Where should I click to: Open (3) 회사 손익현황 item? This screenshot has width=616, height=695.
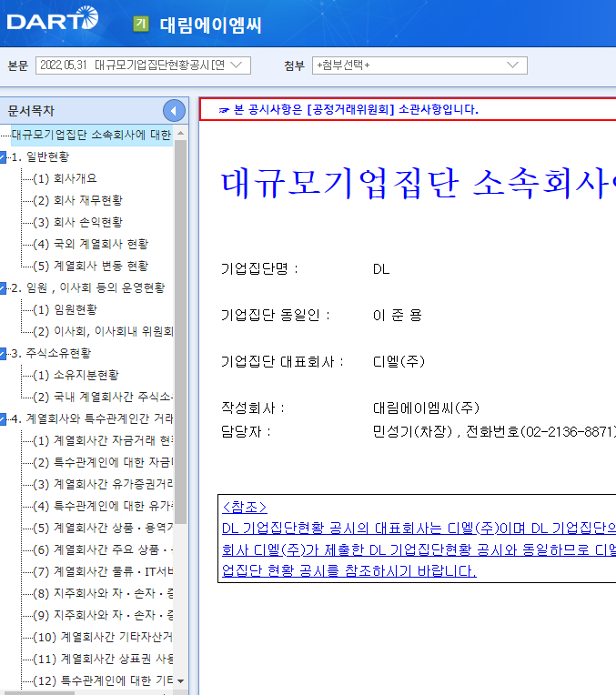point(77,222)
